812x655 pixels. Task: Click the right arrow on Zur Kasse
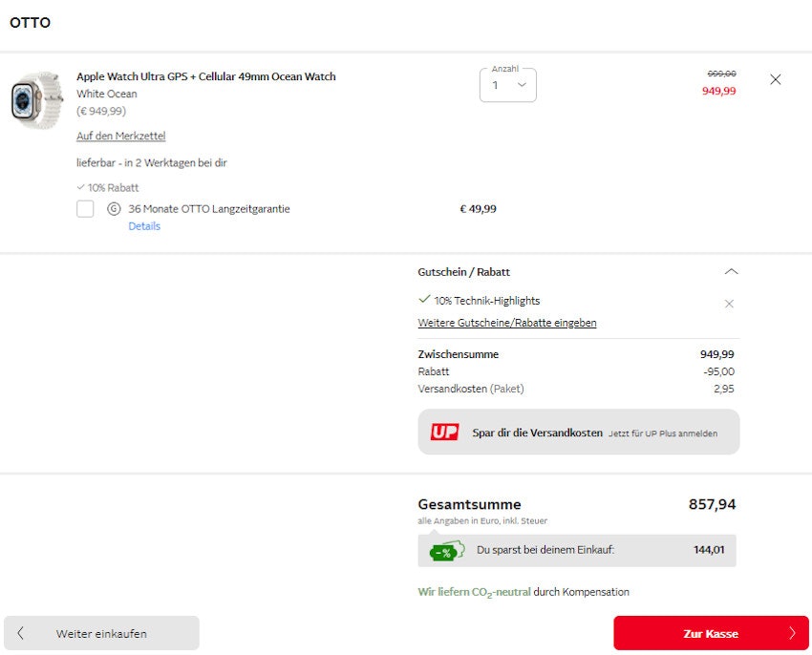791,633
